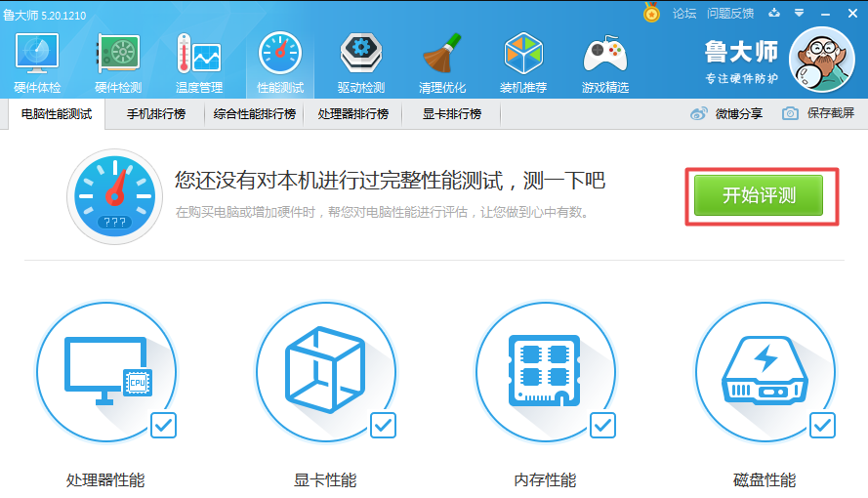Viewport: 868px width, 498px height.
Task: Uncheck the 处理器性能 checkbox
Action: pos(163,425)
